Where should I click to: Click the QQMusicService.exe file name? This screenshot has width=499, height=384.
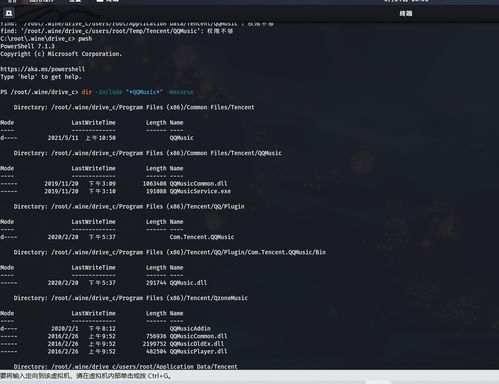coord(200,191)
